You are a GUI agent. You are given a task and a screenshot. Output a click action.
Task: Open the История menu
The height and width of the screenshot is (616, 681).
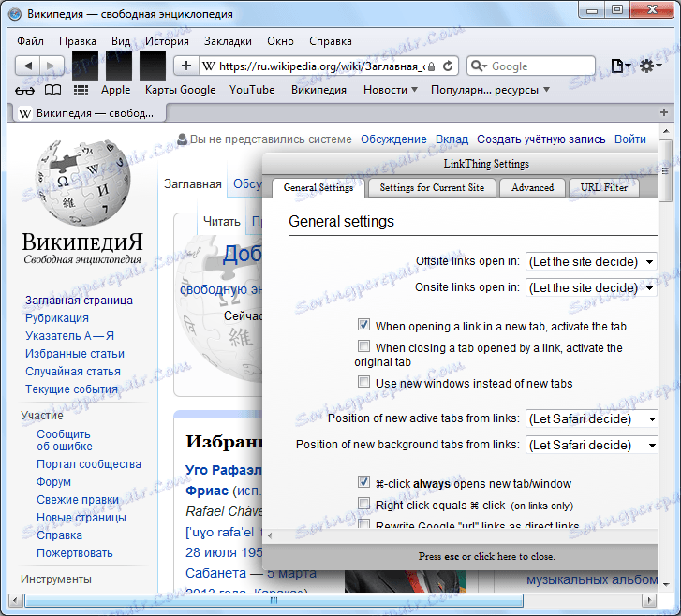tap(167, 41)
